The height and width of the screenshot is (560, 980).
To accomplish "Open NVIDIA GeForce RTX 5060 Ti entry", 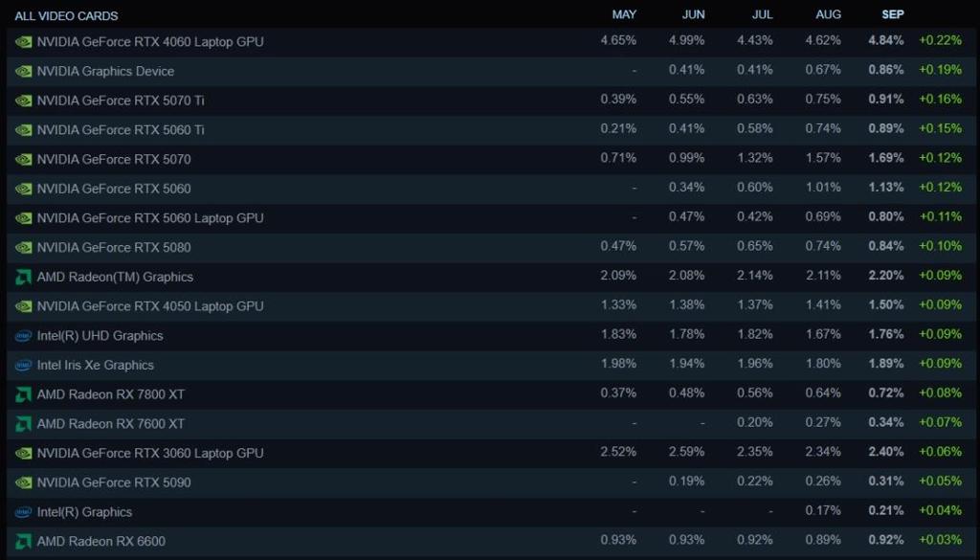I will coord(121,130).
